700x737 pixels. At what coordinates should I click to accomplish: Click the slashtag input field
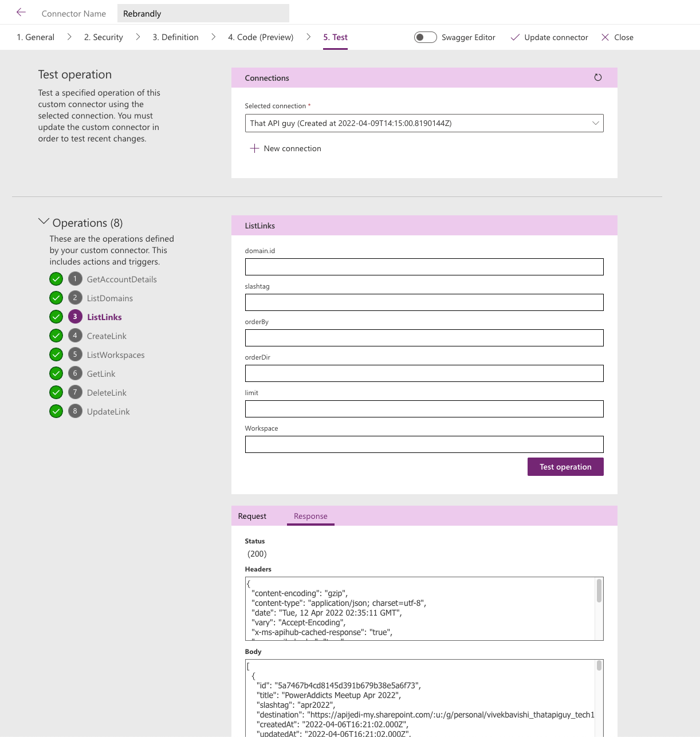(424, 302)
